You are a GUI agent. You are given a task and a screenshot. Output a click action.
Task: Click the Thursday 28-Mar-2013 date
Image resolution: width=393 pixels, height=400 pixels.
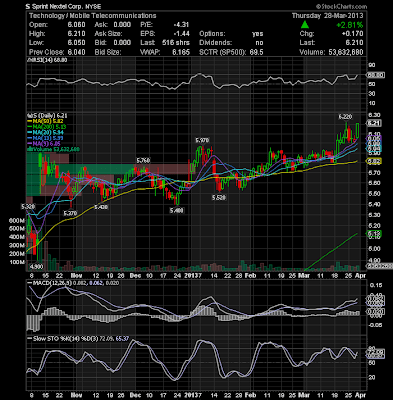pos(328,16)
